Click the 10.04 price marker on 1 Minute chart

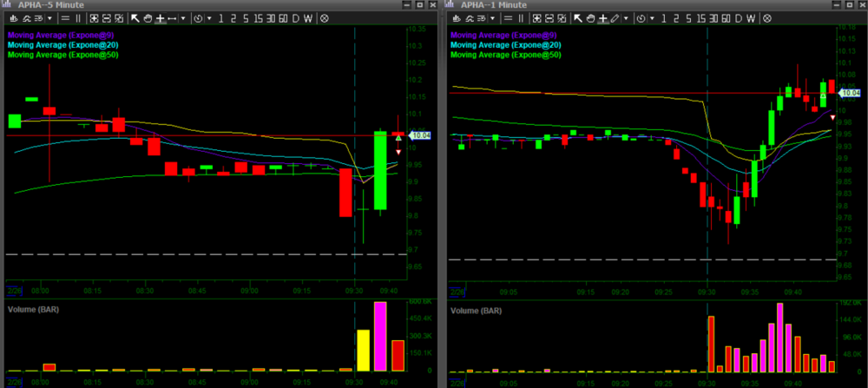point(850,93)
